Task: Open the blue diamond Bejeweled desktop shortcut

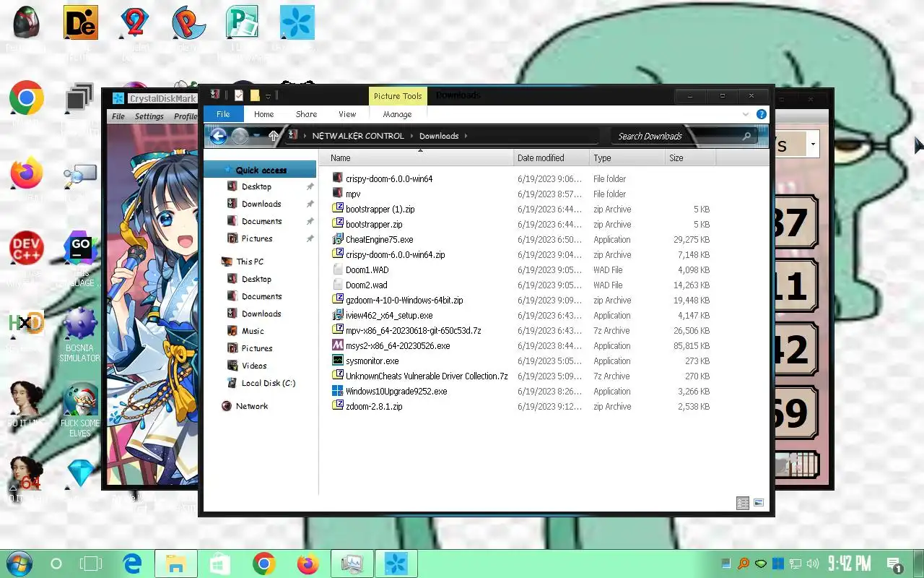Action: point(80,473)
